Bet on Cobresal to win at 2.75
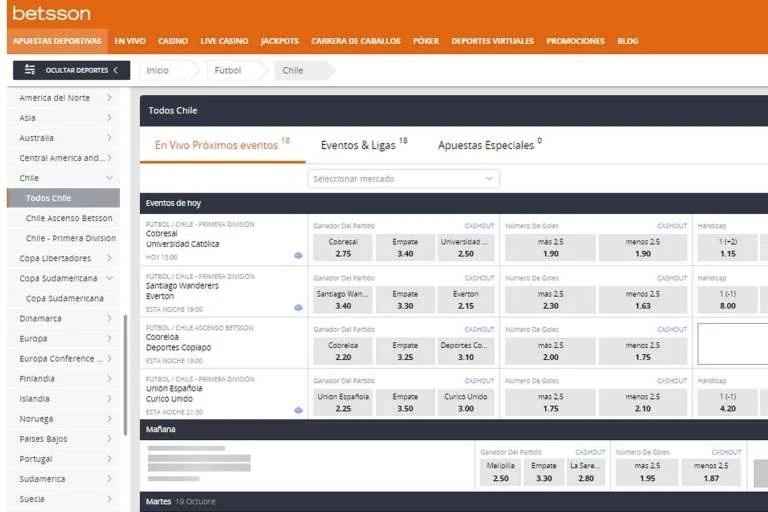This screenshot has height=512, width=768. click(343, 247)
